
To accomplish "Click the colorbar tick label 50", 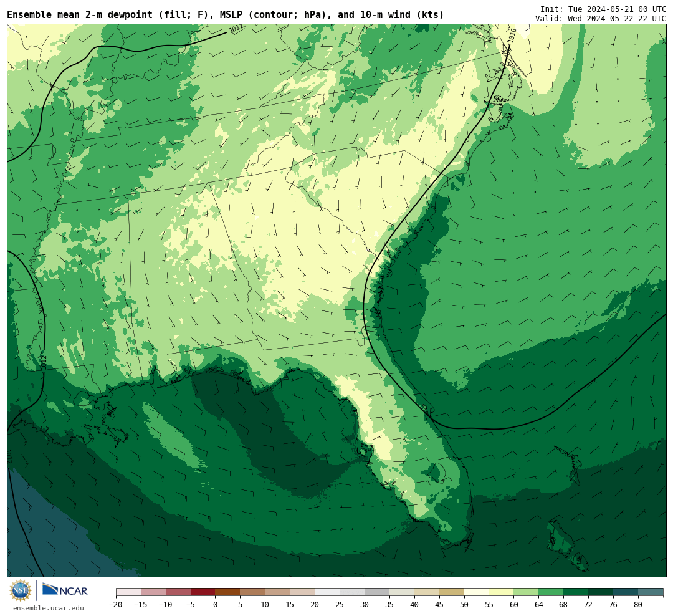I will pos(464,604).
